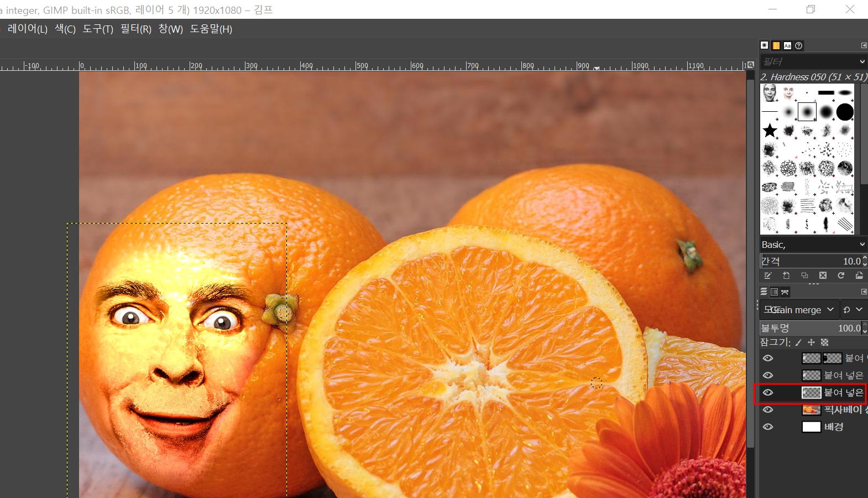
Task: Expand the brush filter tag dropdown
Action: [862, 61]
